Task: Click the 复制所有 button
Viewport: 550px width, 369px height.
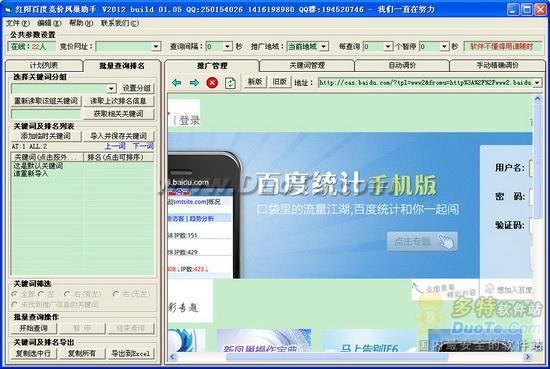Action: (82, 354)
